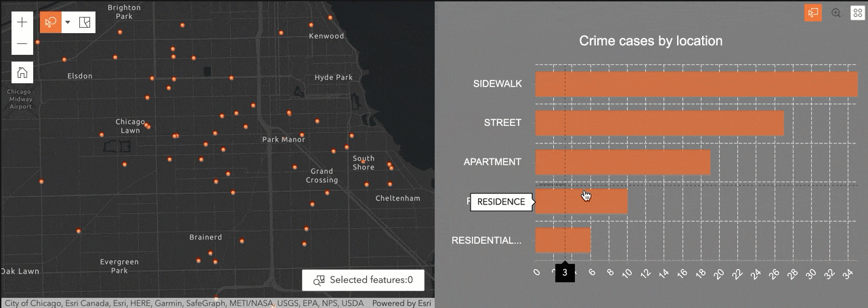Click the Brighton Park map label
The image size is (868, 308).
coord(125,12)
